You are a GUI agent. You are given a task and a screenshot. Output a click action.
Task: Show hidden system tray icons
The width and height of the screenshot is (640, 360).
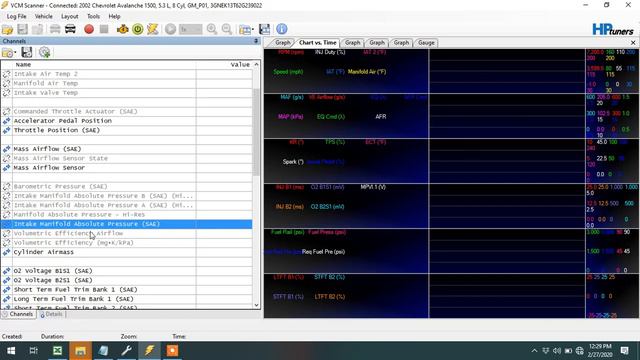tap(534, 351)
